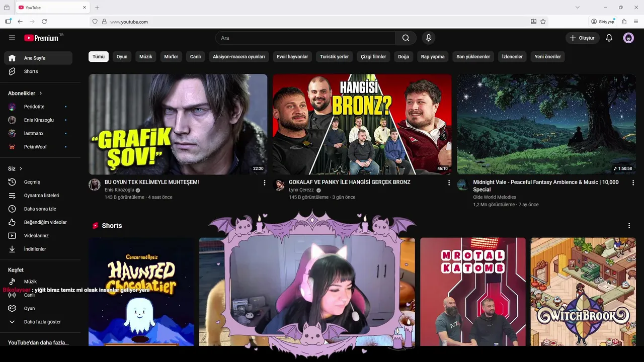Expand the Siz section chevron

click(x=21, y=168)
